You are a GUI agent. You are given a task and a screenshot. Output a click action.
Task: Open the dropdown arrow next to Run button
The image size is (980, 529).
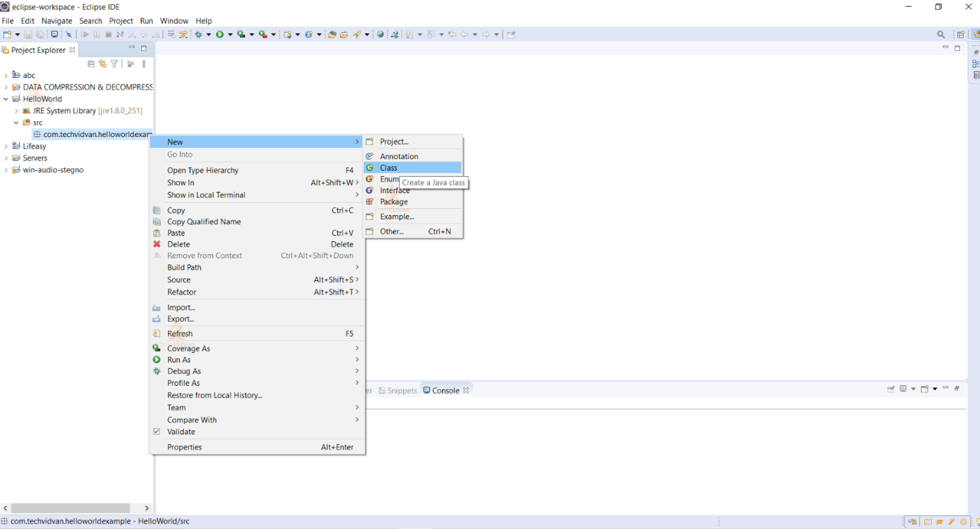coord(230,34)
